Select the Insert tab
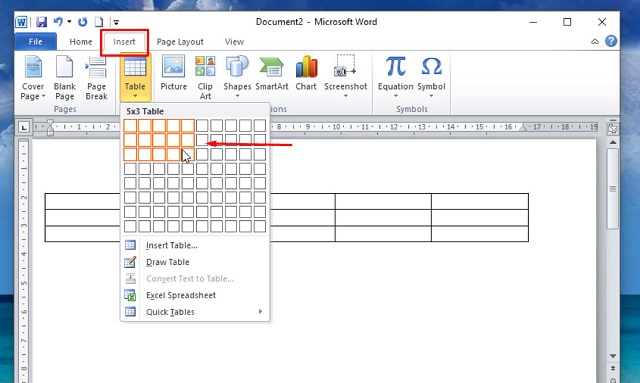The width and height of the screenshot is (640, 383). [124, 42]
